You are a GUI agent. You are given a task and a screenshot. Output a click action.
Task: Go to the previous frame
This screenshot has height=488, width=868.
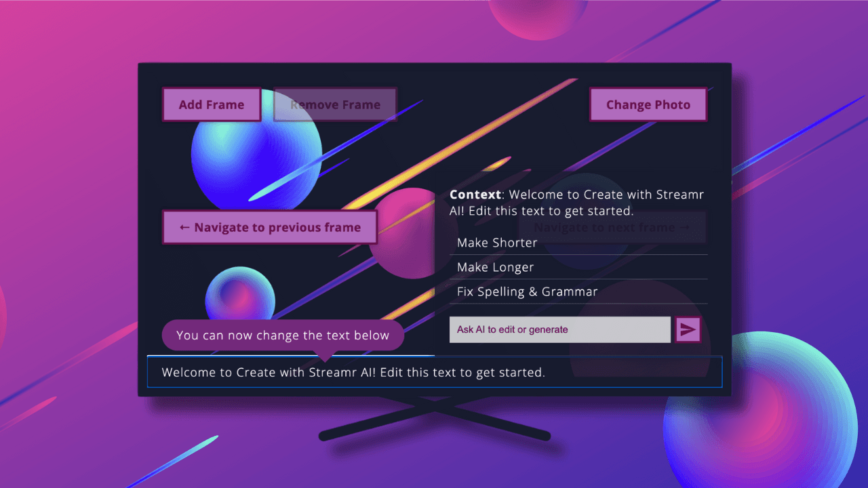point(269,228)
